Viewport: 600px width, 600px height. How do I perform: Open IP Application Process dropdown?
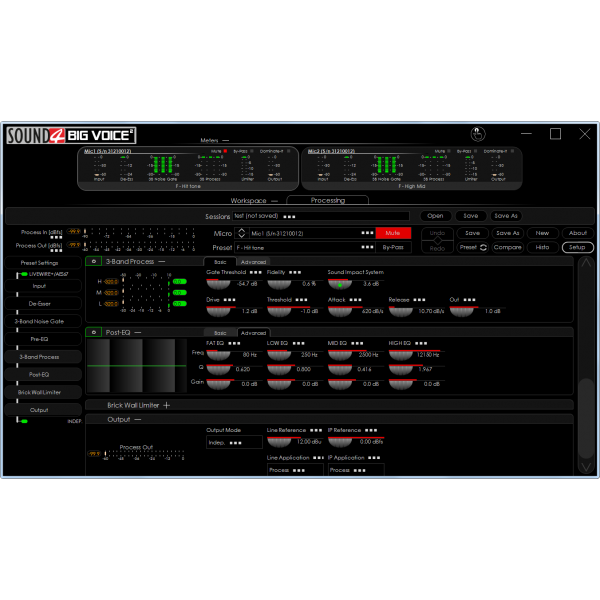pos(356,470)
